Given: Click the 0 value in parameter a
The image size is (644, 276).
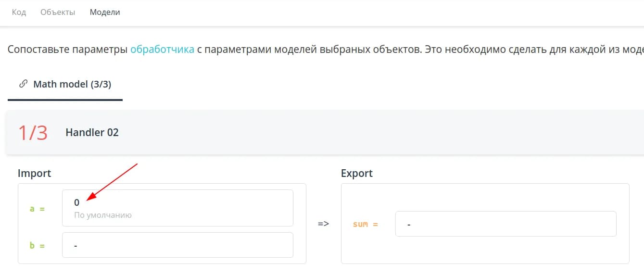Looking at the screenshot, I should coord(77,203).
